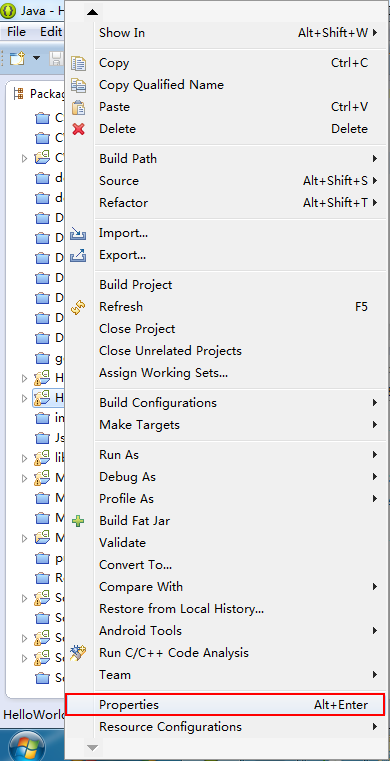
Task: Click the Export icon in the menu
Action: 78,255
